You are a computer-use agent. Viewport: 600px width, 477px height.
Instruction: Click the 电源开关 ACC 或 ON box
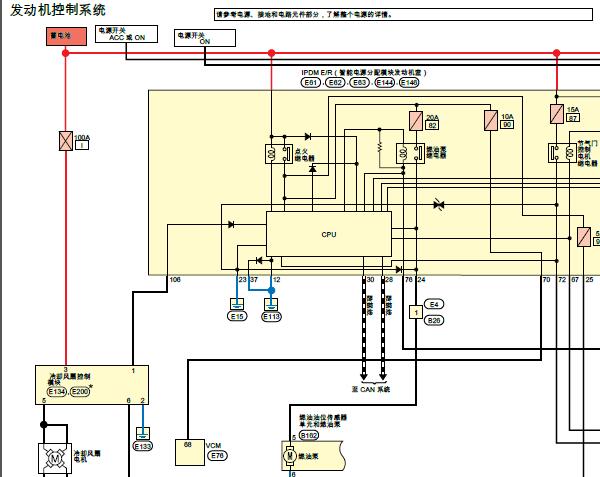coord(126,34)
